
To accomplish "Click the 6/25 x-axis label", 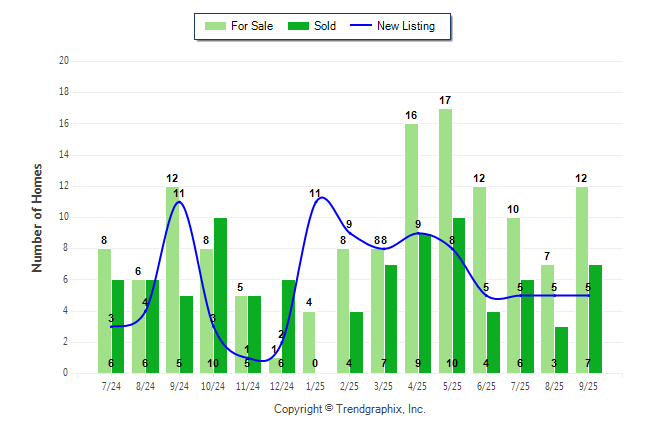I will pyautogui.click(x=486, y=385).
